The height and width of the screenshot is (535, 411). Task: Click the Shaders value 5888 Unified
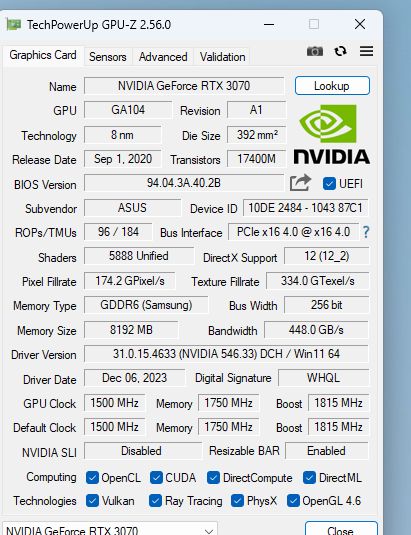tap(139, 256)
